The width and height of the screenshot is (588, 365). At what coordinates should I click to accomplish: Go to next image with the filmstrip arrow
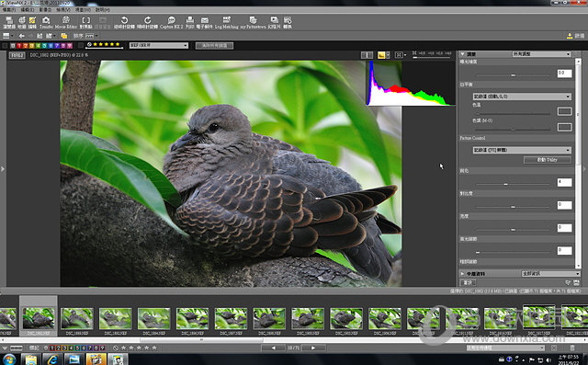[x=312, y=348]
